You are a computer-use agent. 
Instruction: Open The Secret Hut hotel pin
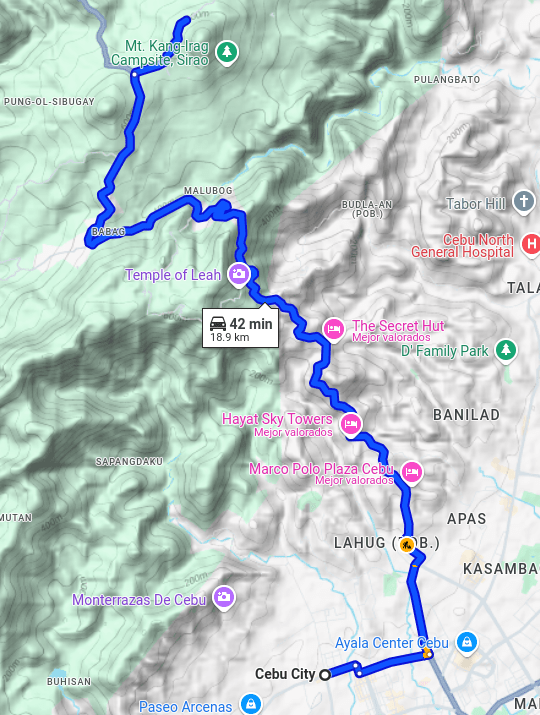334,329
